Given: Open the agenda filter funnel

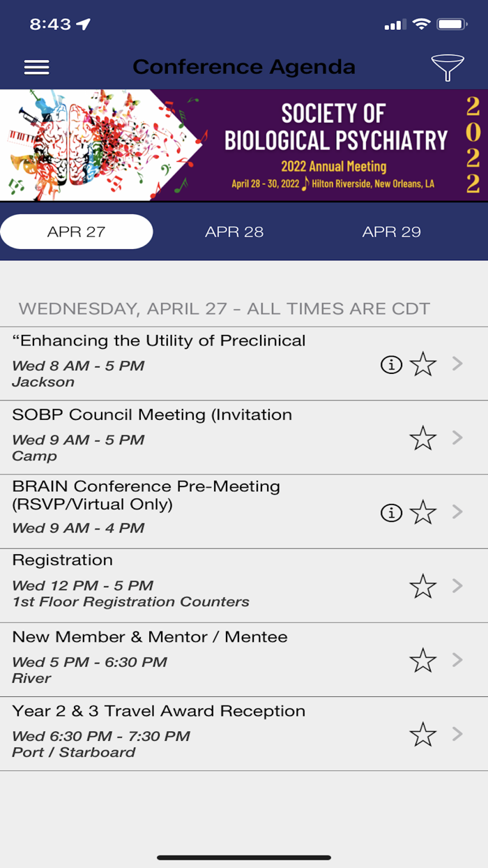Looking at the screenshot, I should point(448,67).
